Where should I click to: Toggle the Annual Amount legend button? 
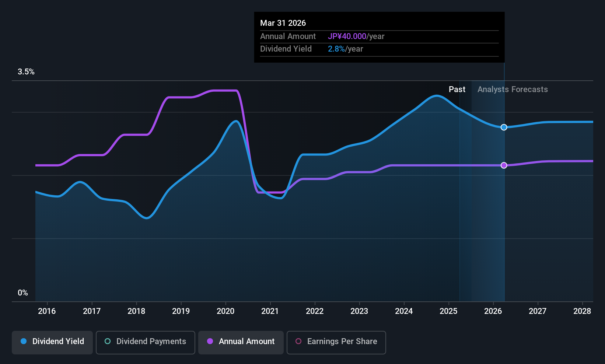pyautogui.click(x=241, y=343)
